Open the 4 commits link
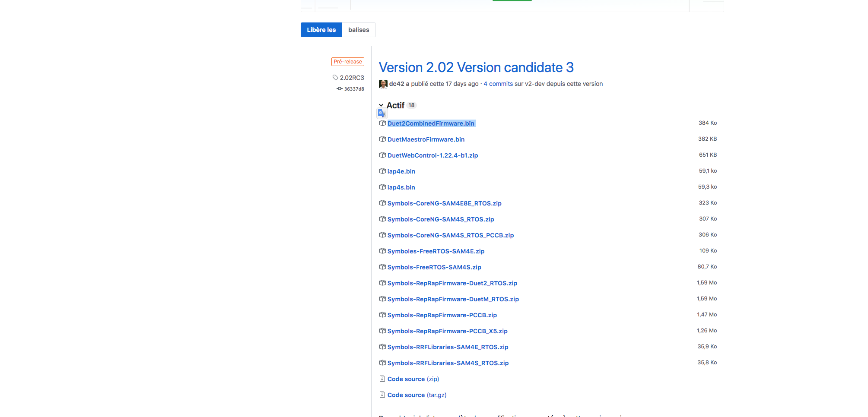 pyautogui.click(x=498, y=84)
